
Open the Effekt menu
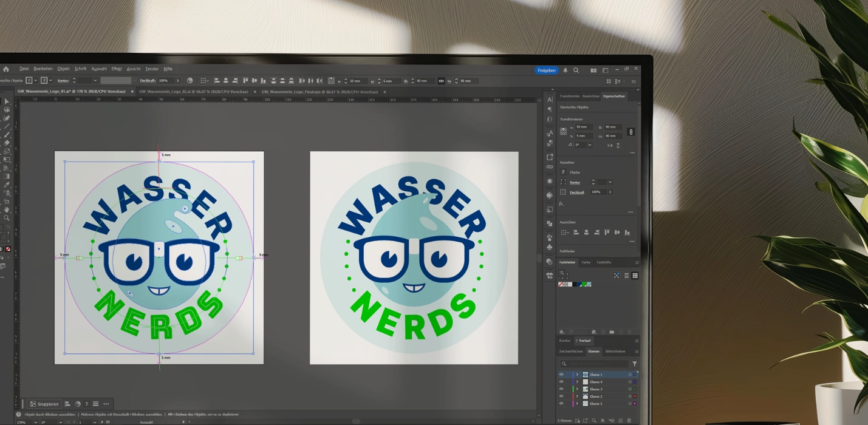tap(117, 69)
